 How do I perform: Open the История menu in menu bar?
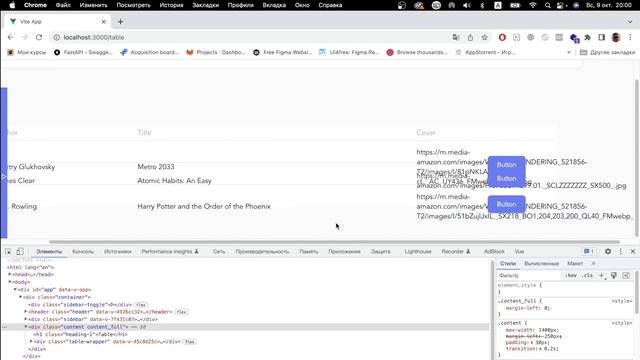pyautogui.click(x=171, y=5)
